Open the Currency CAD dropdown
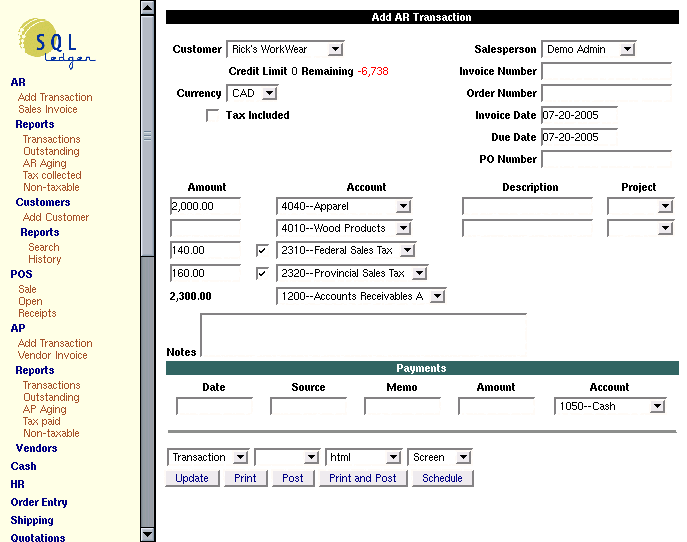Viewport: 687px width, 542px height. [252, 94]
